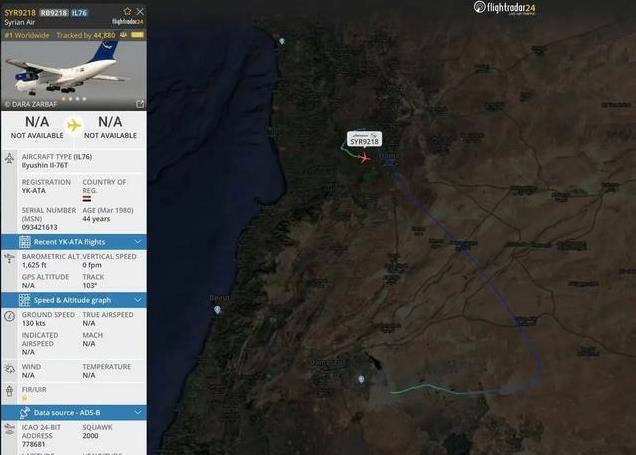Add SYR9218 to favorites with star icon
Image resolution: width=636 pixels, height=455 pixels.
point(127,11)
